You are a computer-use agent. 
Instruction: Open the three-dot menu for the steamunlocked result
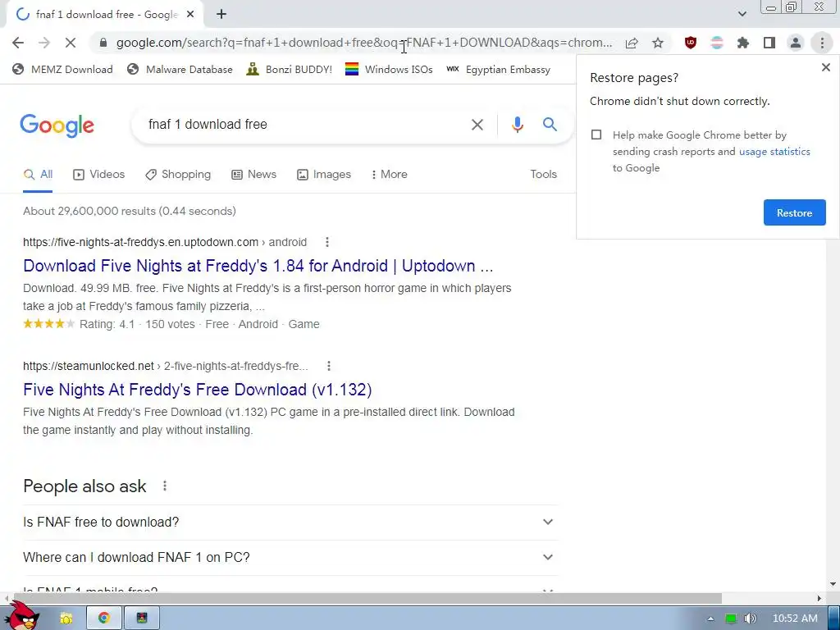pyautogui.click(x=328, y=366)
